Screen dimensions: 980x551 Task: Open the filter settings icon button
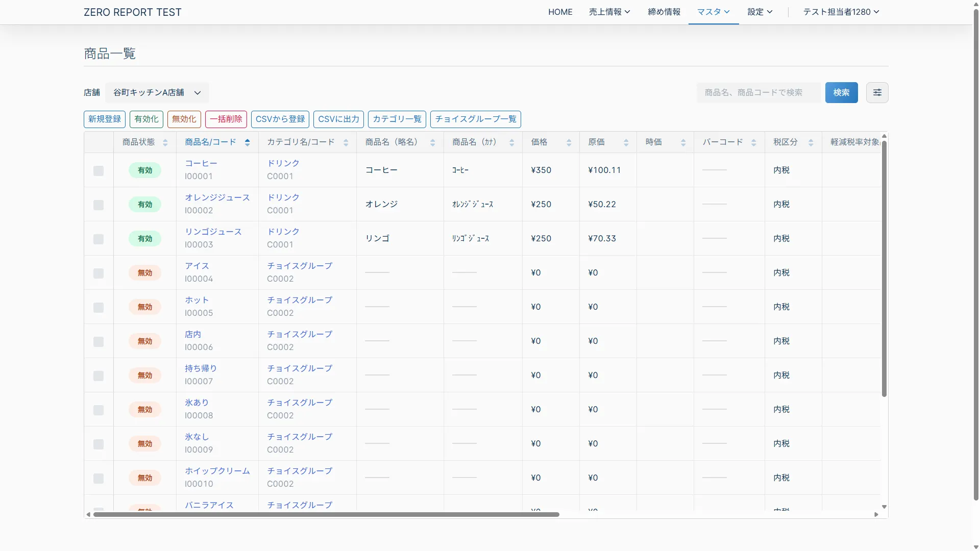point(877,92)
